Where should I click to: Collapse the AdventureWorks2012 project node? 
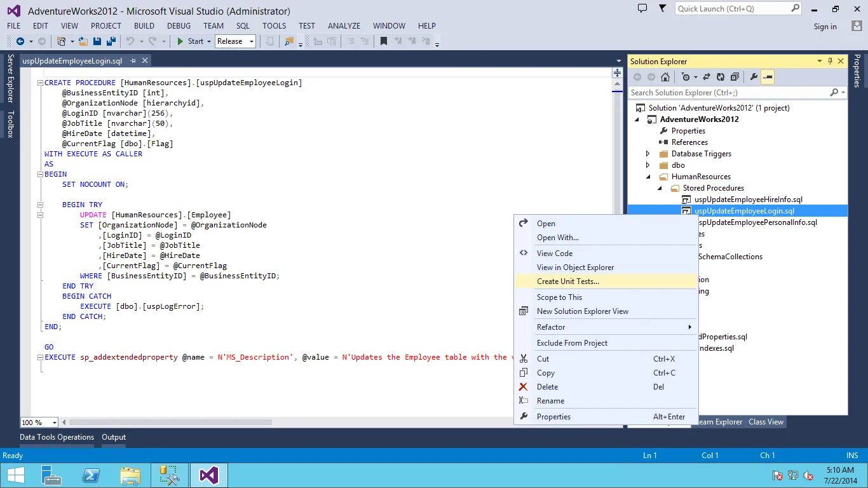pos(637,119)
